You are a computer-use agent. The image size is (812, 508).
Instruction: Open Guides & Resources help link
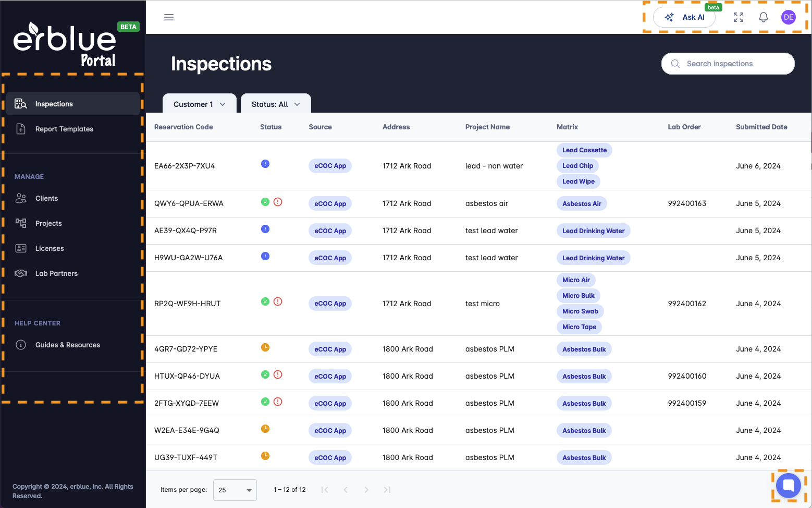[x=73, y=345]
